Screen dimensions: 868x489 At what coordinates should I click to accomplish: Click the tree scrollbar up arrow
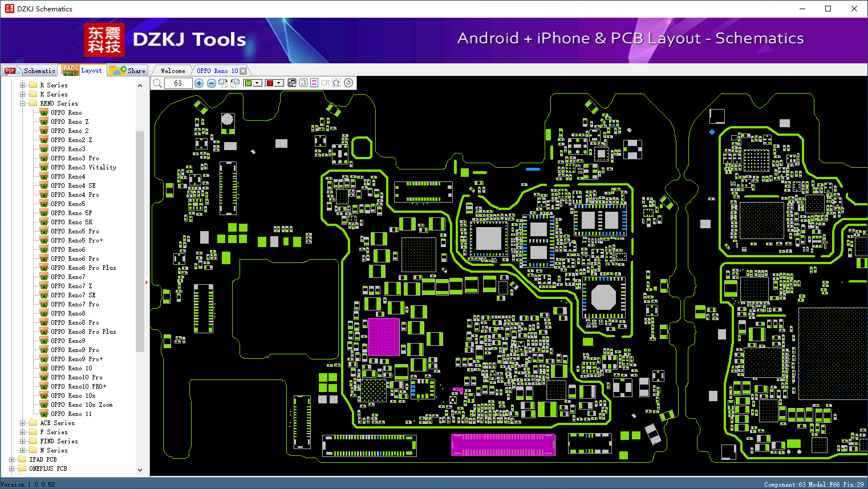pos(140,86)
